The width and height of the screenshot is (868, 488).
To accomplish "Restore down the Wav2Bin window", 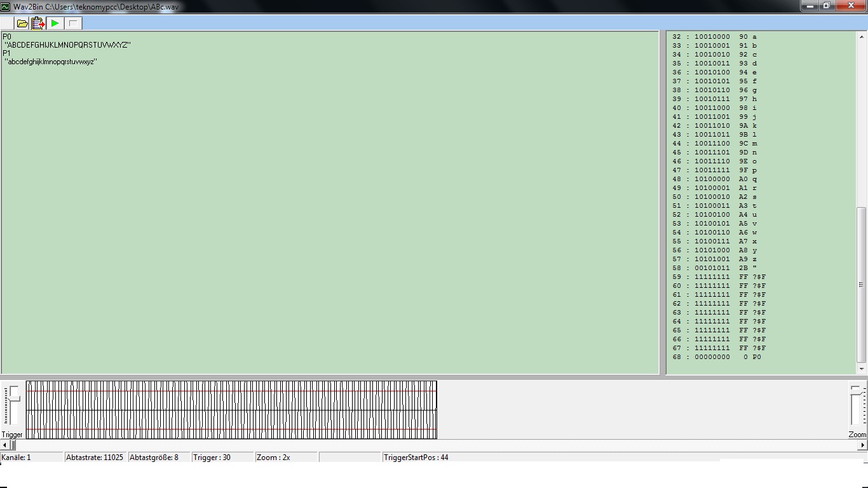I will point(827,6).
